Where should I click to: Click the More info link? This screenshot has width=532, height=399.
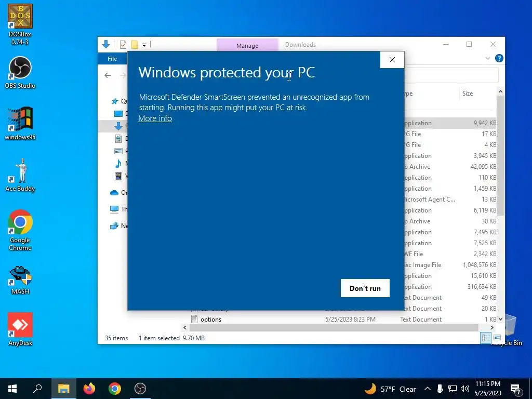pos(155,118)
